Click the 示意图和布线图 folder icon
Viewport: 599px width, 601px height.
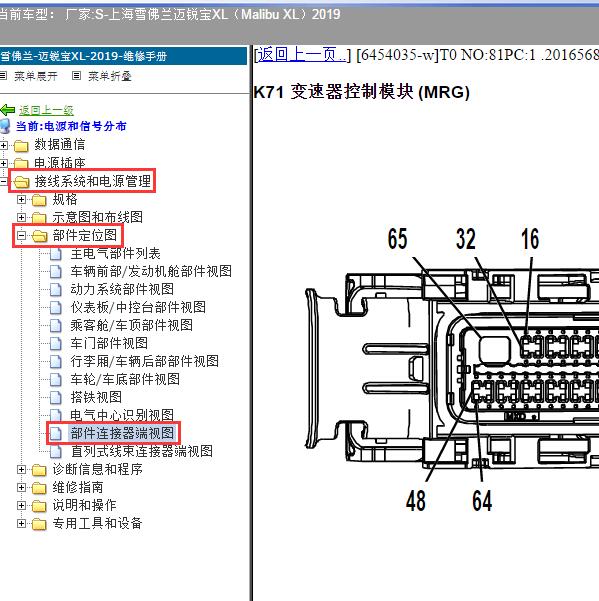coord(39,217)
